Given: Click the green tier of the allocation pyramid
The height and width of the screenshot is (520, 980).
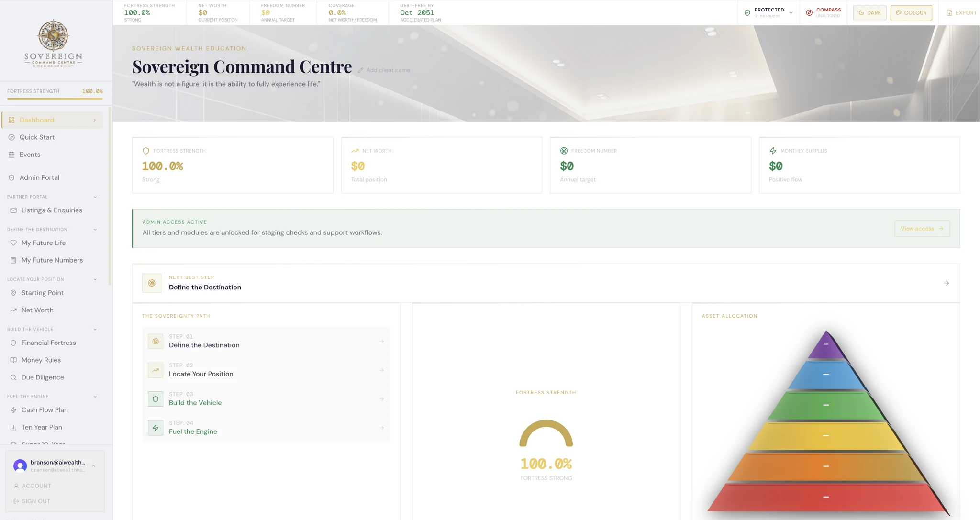Looking at the screenshot, I should pos(826,405).
